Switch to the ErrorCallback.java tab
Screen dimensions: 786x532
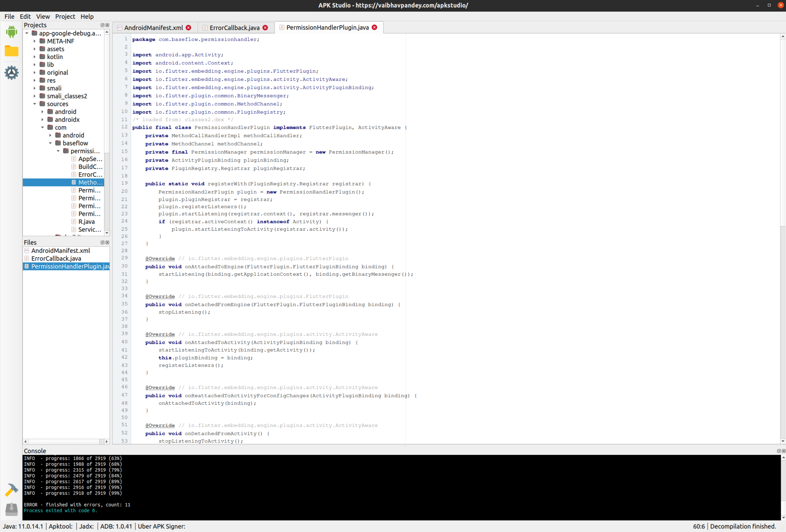tap(234, 28)
